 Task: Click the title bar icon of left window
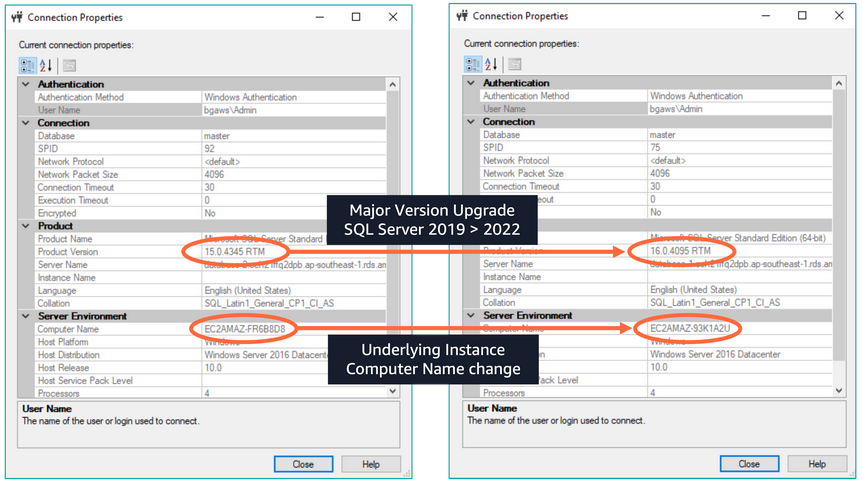click(x=17, y=17)
